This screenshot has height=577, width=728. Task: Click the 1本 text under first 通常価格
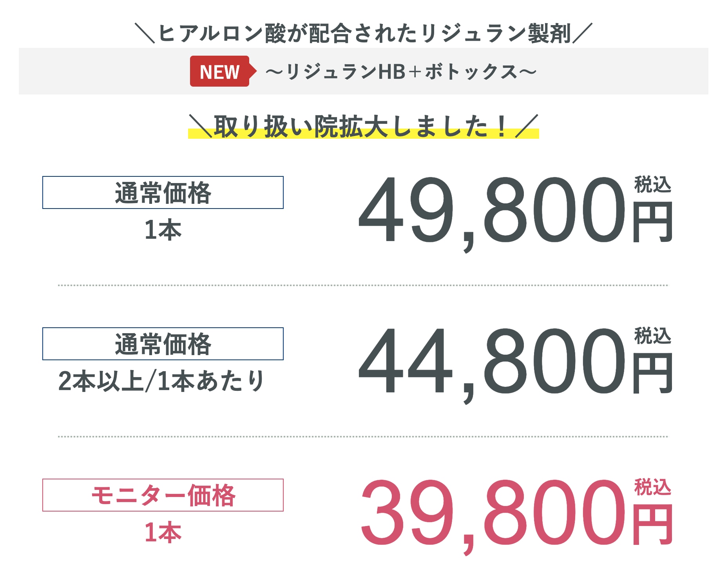[x=163, y=230]
